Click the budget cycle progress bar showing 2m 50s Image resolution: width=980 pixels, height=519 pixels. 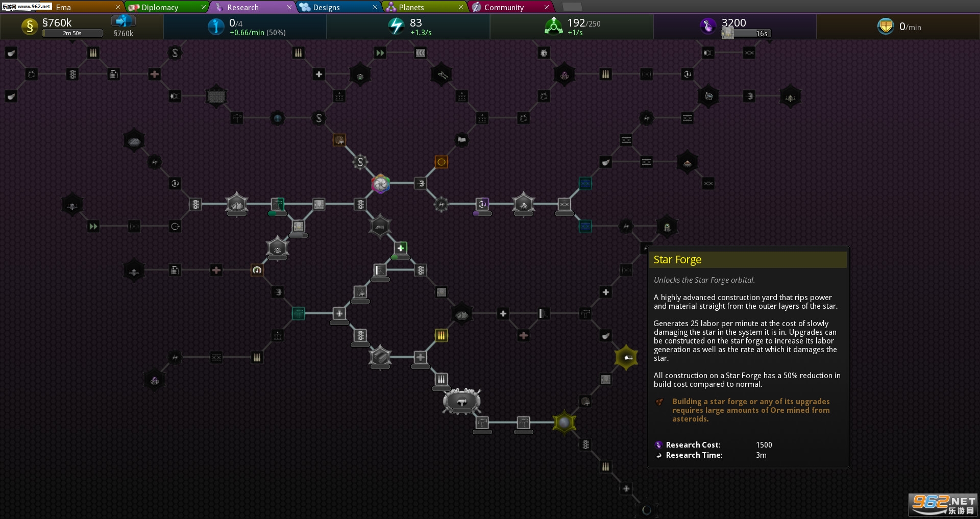(72, 33)
